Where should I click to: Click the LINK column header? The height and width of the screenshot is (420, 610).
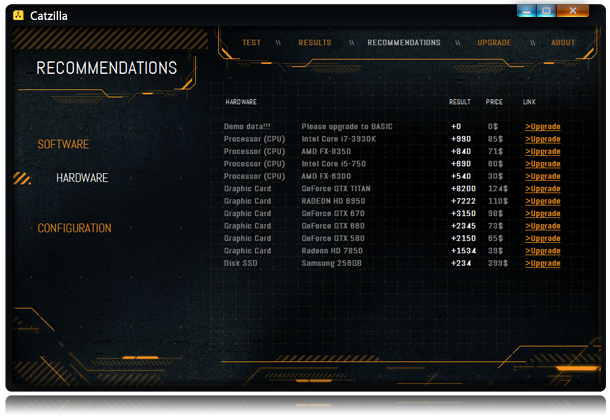(529, 102)
